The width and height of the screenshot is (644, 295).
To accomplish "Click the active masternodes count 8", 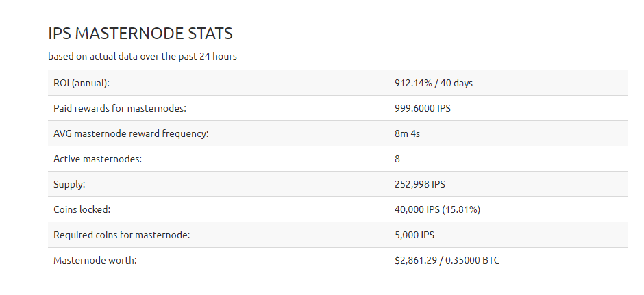I will [397, 159].
